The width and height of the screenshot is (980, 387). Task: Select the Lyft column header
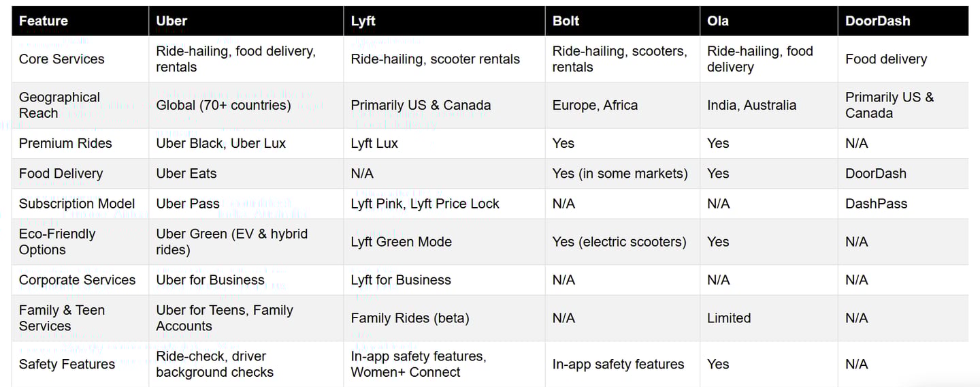click(444, 21)
